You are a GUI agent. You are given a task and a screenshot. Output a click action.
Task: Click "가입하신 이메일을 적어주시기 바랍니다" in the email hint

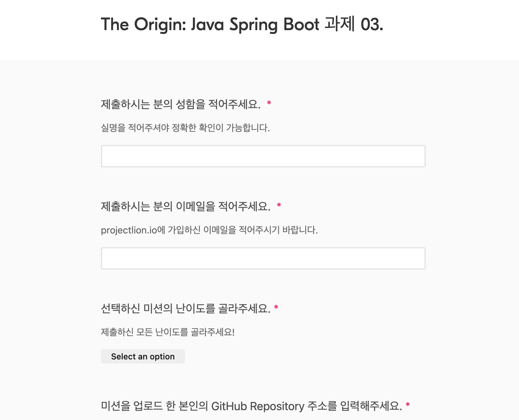pos(243,230)
